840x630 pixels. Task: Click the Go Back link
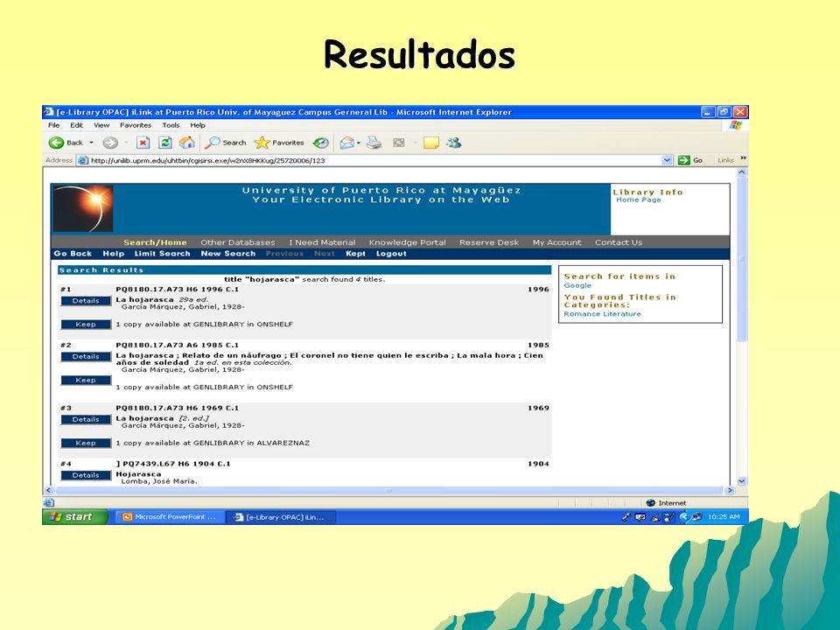click(73, 254)
